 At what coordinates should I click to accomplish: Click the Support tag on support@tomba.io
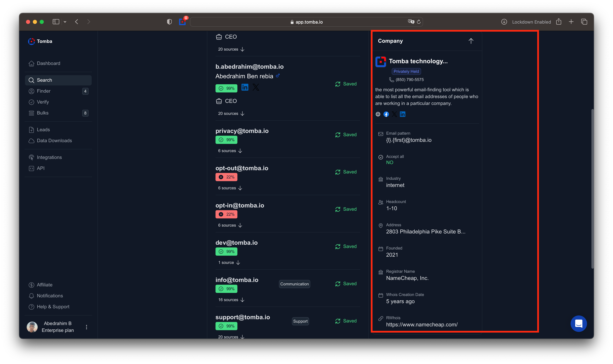tap(300, 321)
